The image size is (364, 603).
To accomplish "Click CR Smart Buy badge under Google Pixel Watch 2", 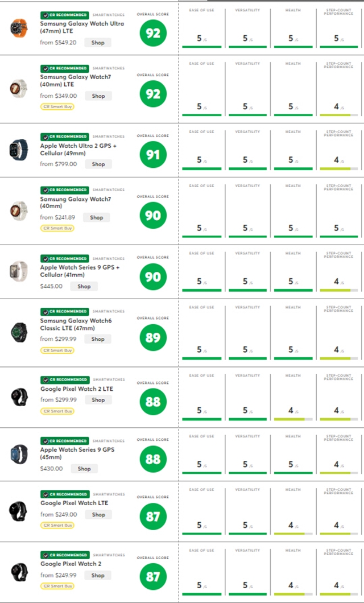I will [57, 586].
